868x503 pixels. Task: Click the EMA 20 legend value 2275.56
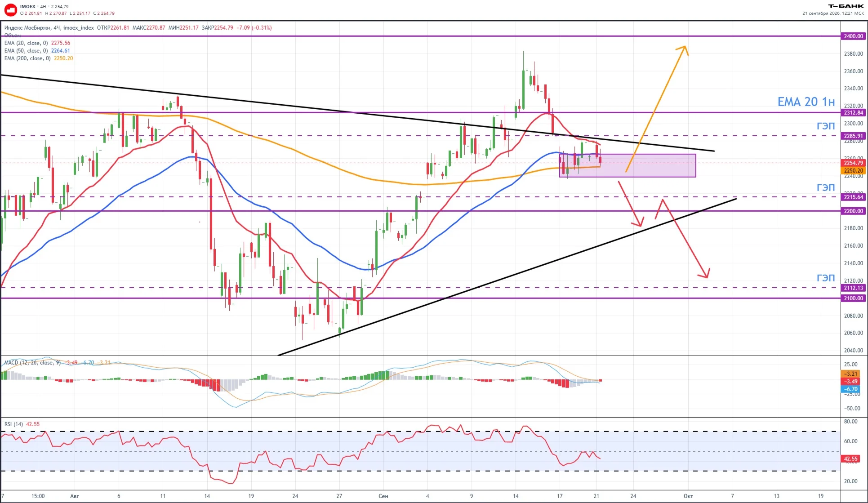click(x=61, y=43)
